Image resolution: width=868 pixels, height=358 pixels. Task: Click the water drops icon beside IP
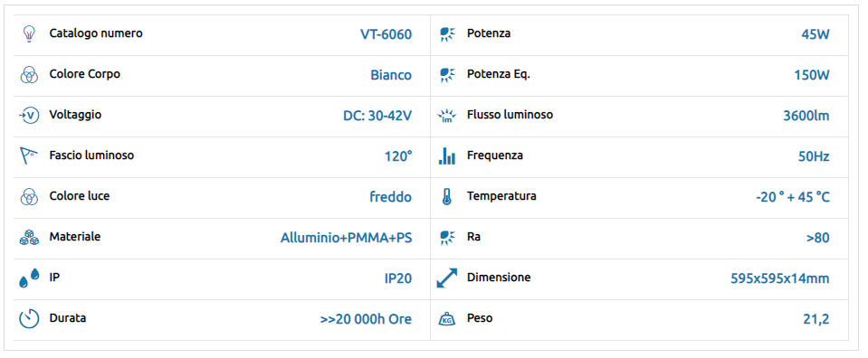(29, 278)
